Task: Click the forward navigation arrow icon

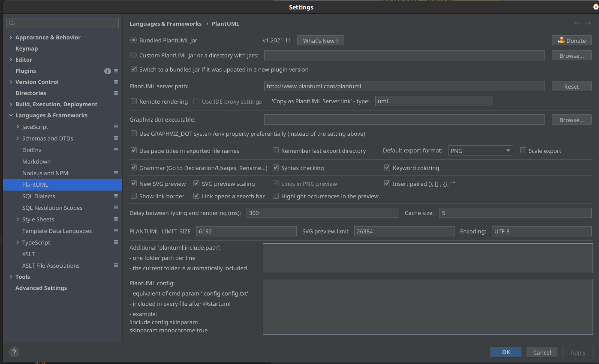Action: tap(588, 23)
